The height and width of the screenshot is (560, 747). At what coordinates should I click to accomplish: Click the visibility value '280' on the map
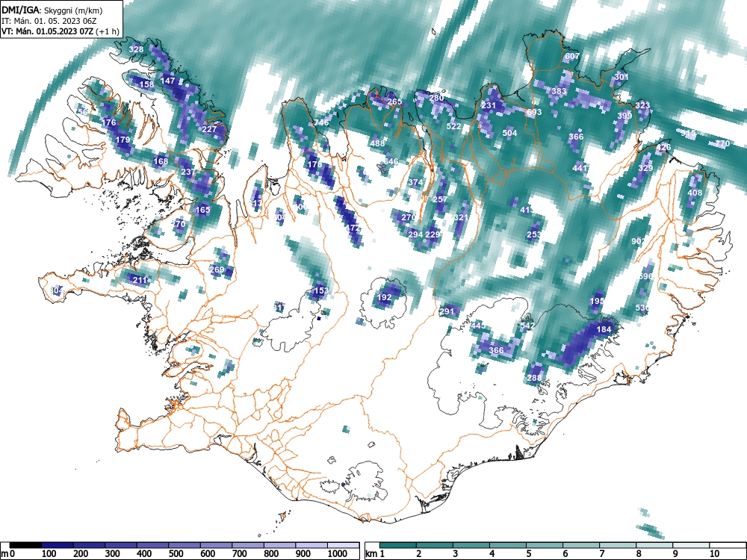(436, 98)
